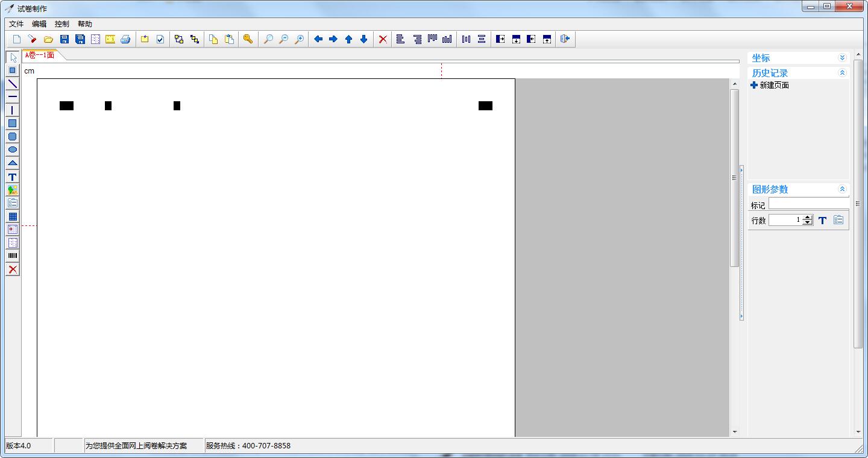
Task: Open the 帮助 menu
Action: 85,24
